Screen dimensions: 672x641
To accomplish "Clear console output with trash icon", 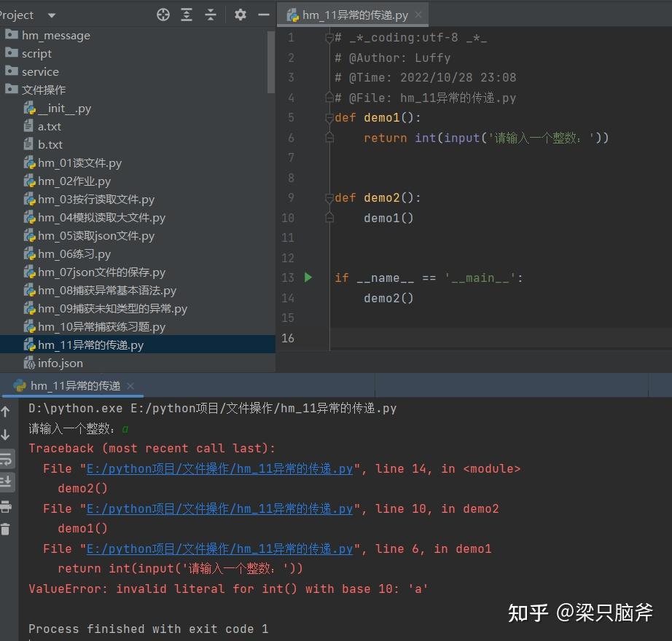I will (5, 530).
